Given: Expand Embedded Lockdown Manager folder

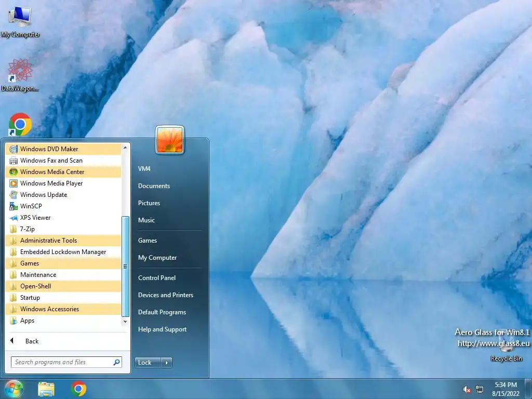Looking at the screenshot, I should pos(63,252).
